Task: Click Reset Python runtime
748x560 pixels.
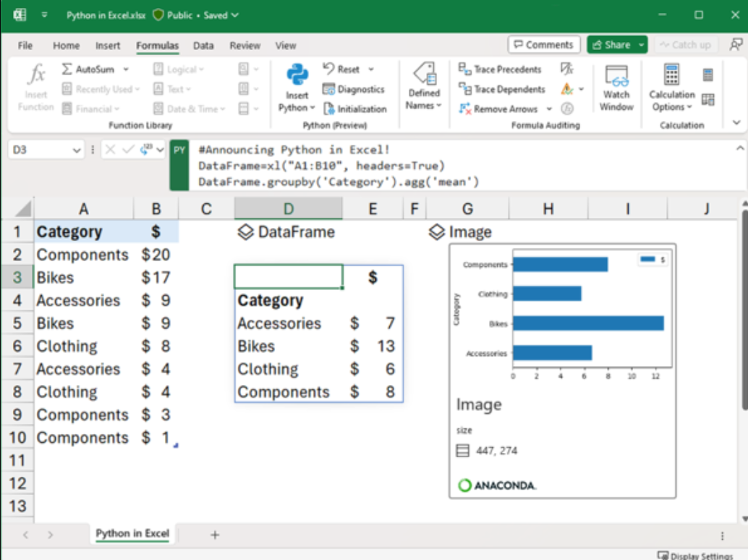Action: pos(342,69)
